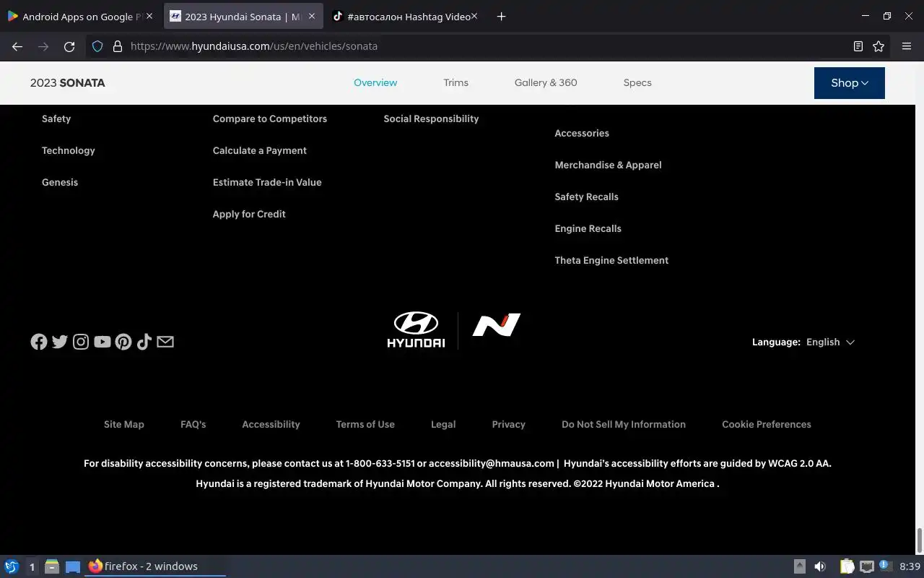
Task: Click the firefox - 2 windows taskbar button
Action: pos(156,566)
